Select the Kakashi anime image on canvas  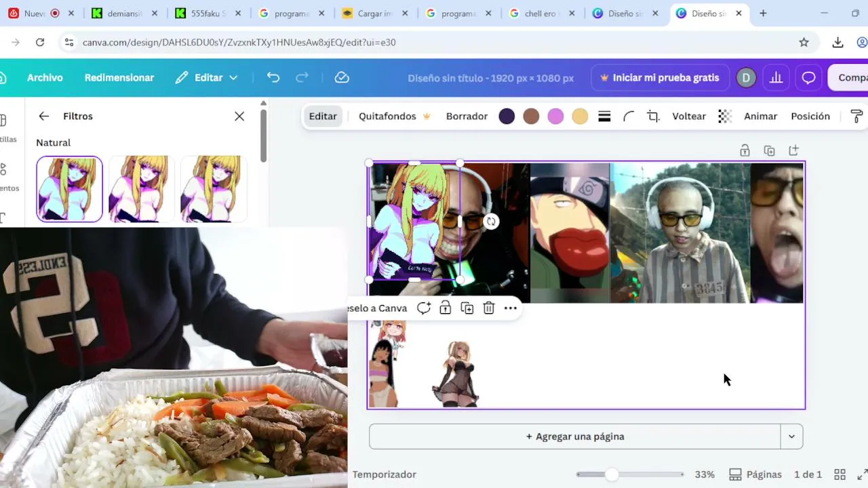click(x=570, y=232)
